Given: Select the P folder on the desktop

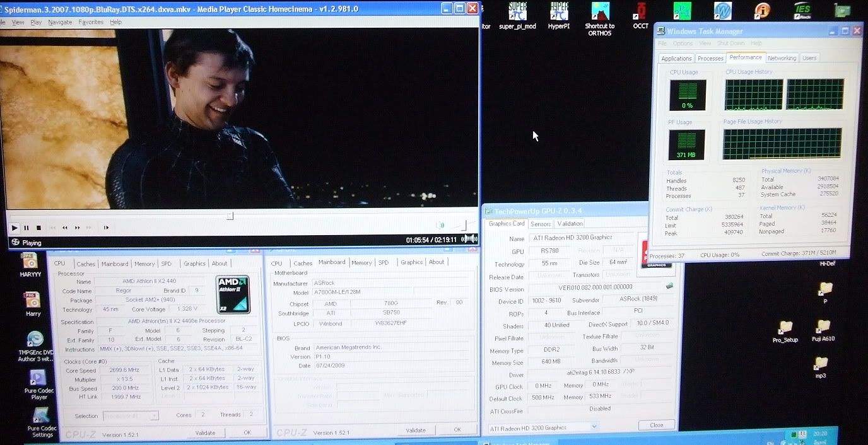Looking at the screenshot, I should [824, 292].
